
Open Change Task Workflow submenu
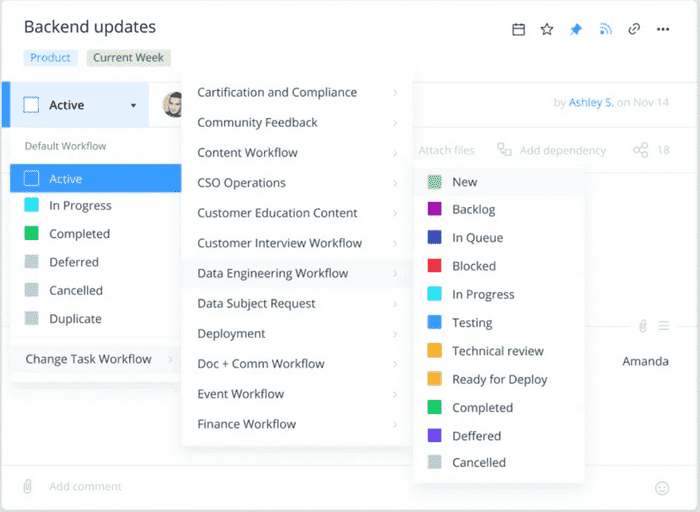(96, 359)
